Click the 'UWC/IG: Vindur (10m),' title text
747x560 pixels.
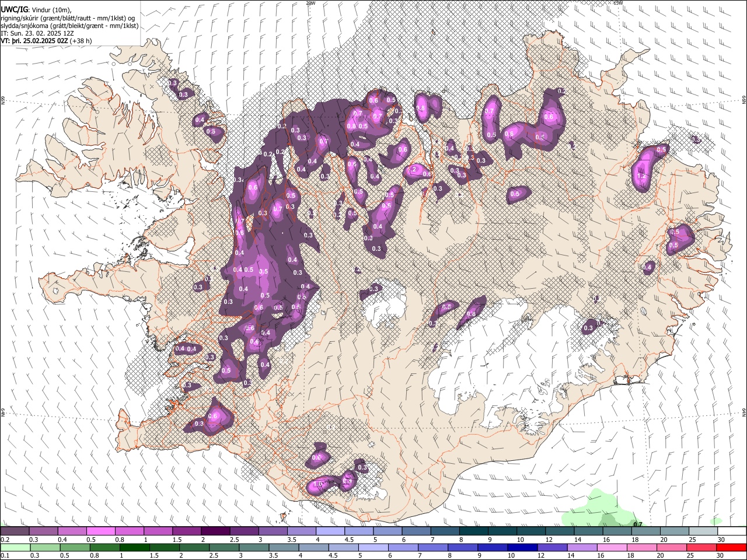(35, 10)
